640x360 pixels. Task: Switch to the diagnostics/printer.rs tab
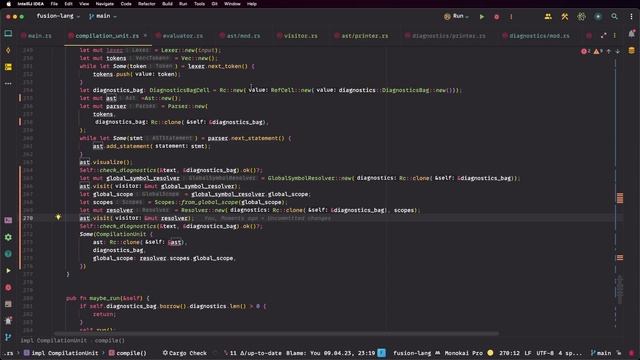tap(445, 36)
